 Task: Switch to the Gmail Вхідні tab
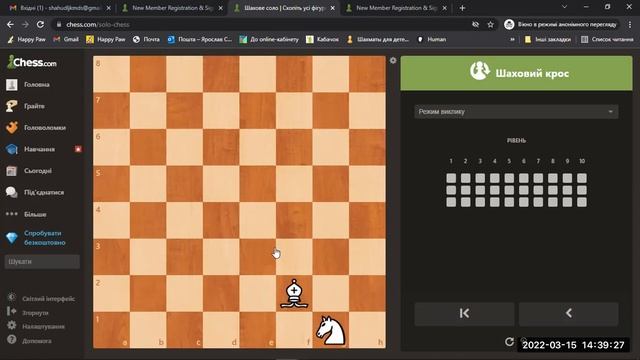point(60,8)
